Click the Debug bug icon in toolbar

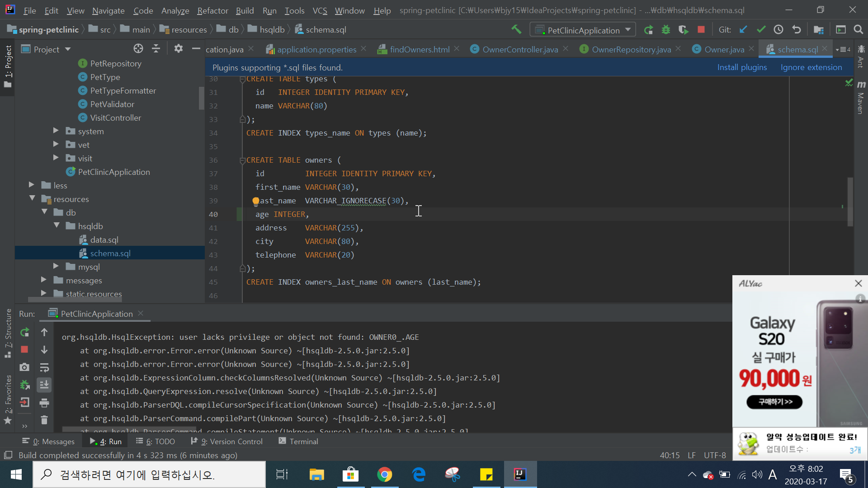point(665,30)
